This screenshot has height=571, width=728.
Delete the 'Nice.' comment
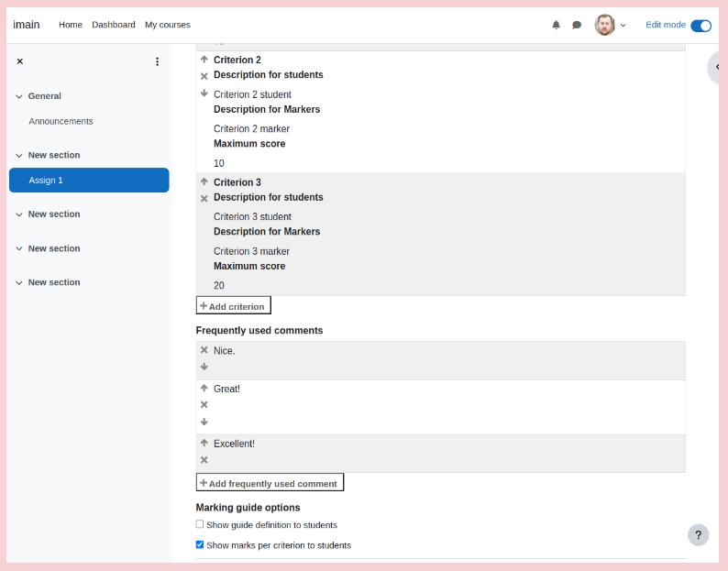(x=204, y=350)
